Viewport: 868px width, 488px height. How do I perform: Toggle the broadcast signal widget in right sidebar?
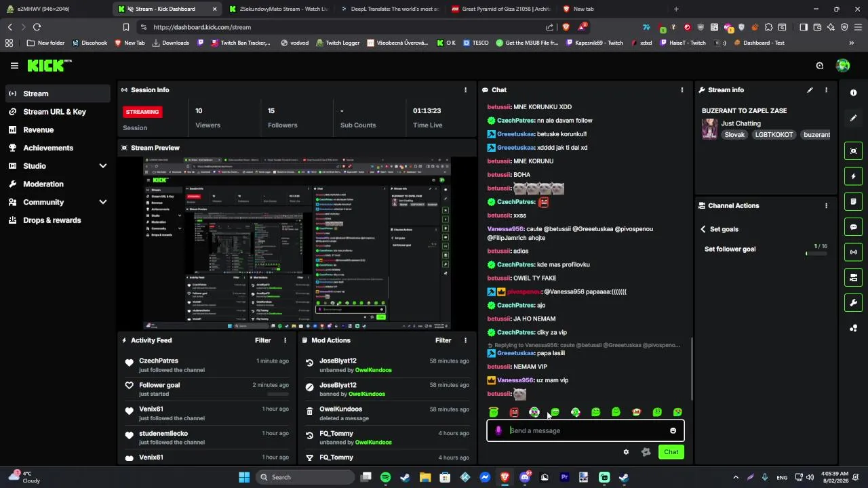point(854,252)
